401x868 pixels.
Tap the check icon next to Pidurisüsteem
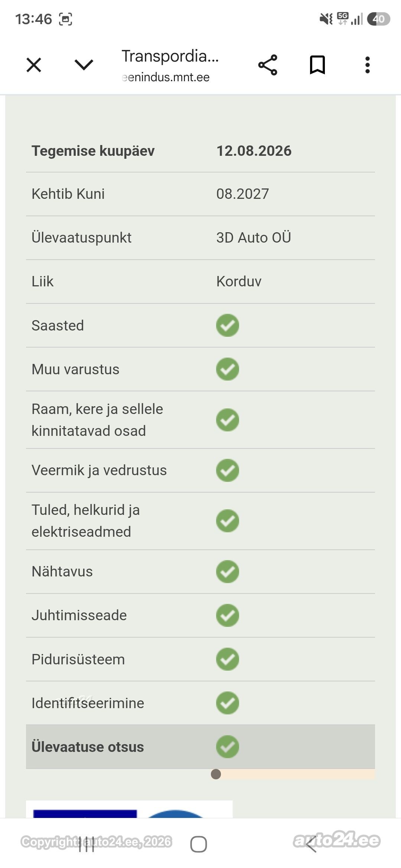228,659
